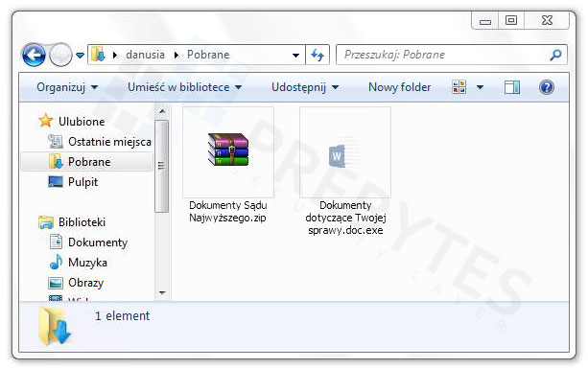Open view options dropdown arrow

(480, 87)
